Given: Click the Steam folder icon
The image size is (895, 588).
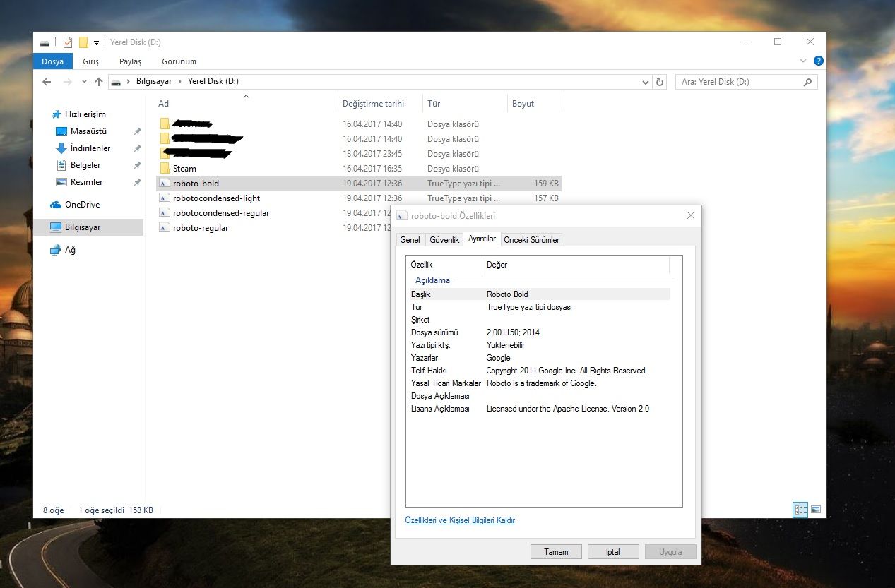Looking at the screenshot, I should coord(165,169).
